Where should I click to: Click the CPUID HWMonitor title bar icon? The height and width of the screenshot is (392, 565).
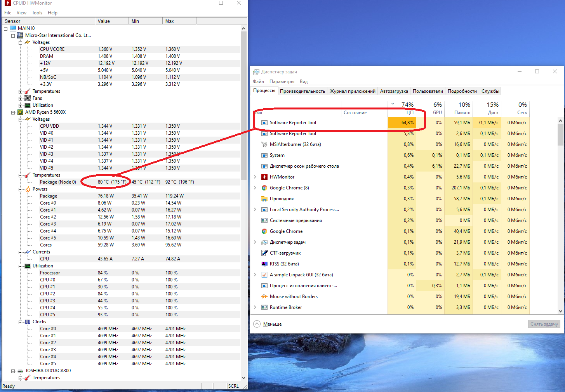pos(7,3)
